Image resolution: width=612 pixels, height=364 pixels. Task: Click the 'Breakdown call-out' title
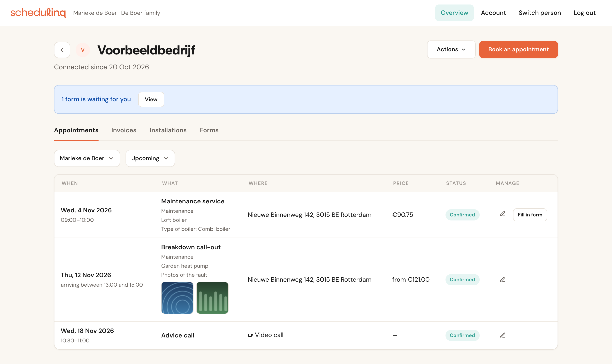click(x=191, y=247)
